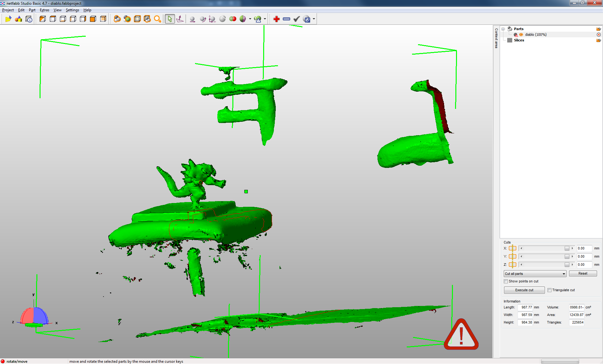Click the Z cut slider handle

point(567,265)
